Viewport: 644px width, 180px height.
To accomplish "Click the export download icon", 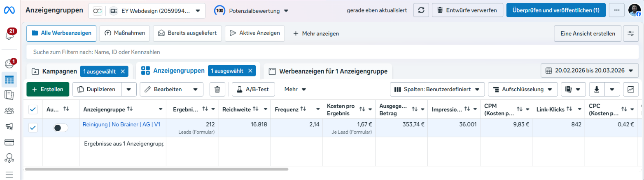I will 596,89.
